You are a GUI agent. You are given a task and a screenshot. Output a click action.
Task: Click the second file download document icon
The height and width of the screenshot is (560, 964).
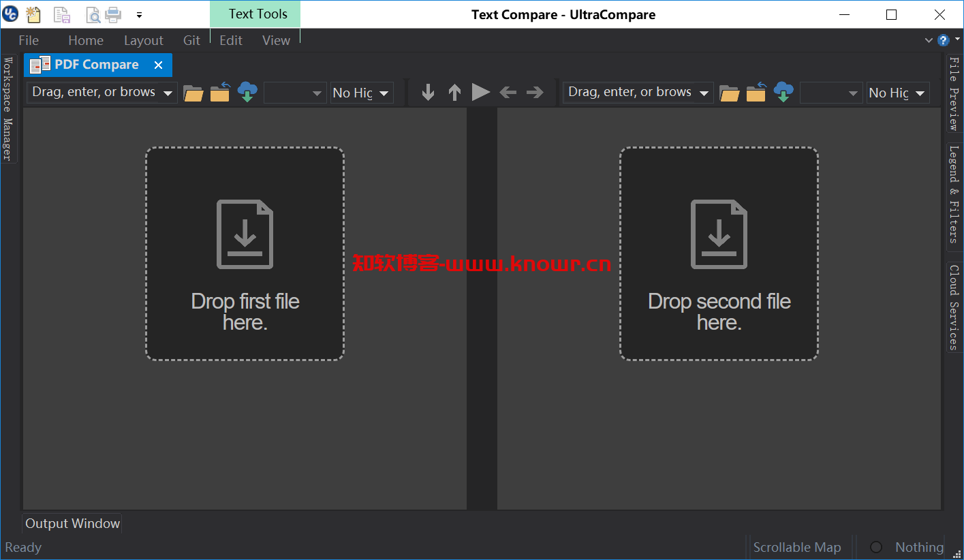(719, 234)
